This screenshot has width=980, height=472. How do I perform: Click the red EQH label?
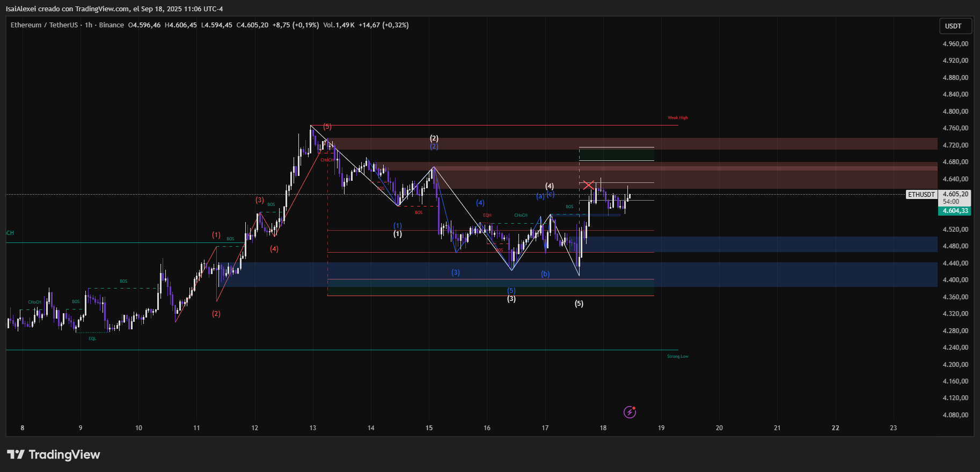coord(487,215)
